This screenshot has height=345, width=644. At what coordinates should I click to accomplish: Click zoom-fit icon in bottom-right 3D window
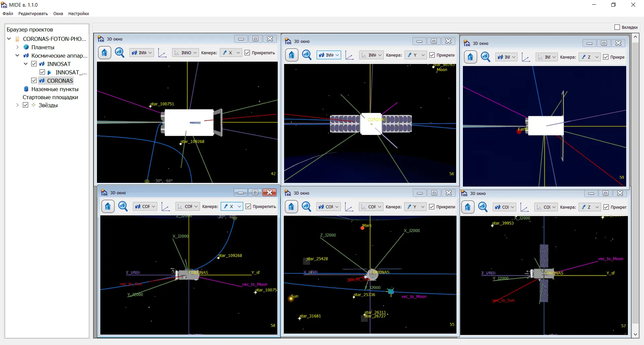pos(483,207)
